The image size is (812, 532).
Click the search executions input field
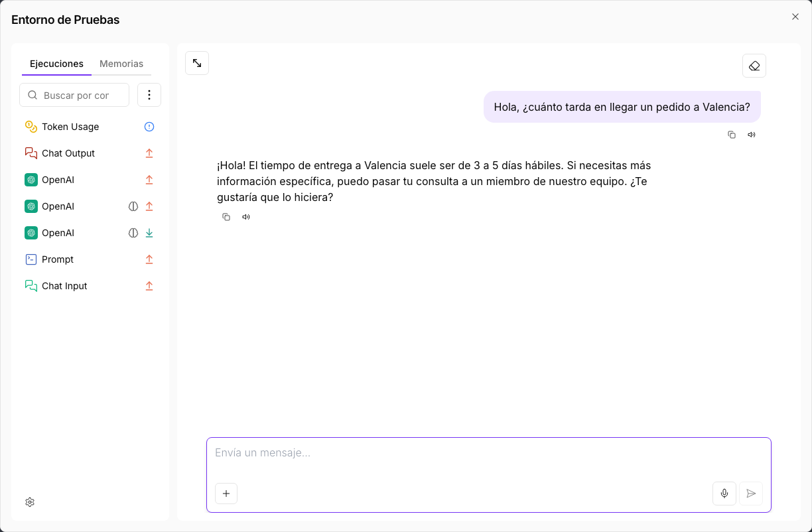pos(74,95)
